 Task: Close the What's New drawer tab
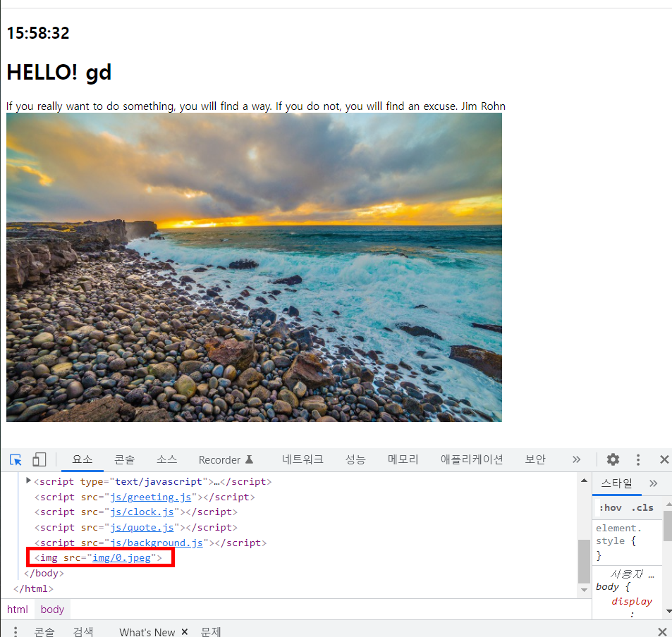[x=185, y=631]
